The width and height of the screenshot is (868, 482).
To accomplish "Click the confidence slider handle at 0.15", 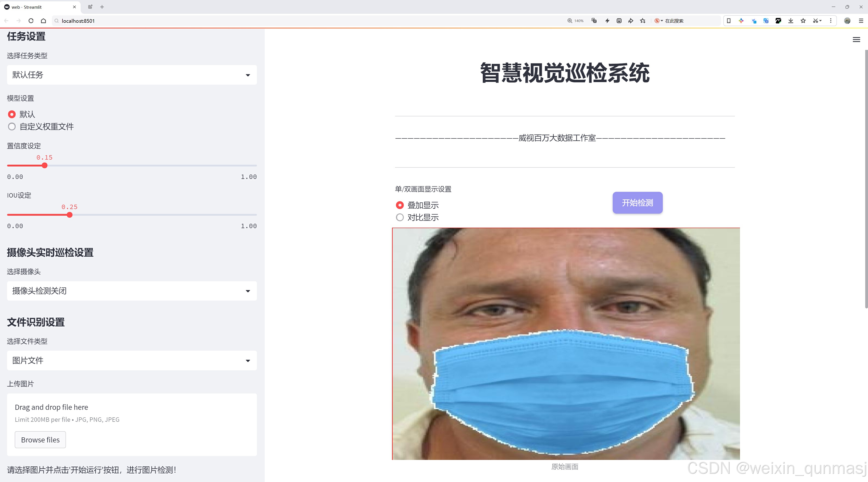I will coord(45,166).
